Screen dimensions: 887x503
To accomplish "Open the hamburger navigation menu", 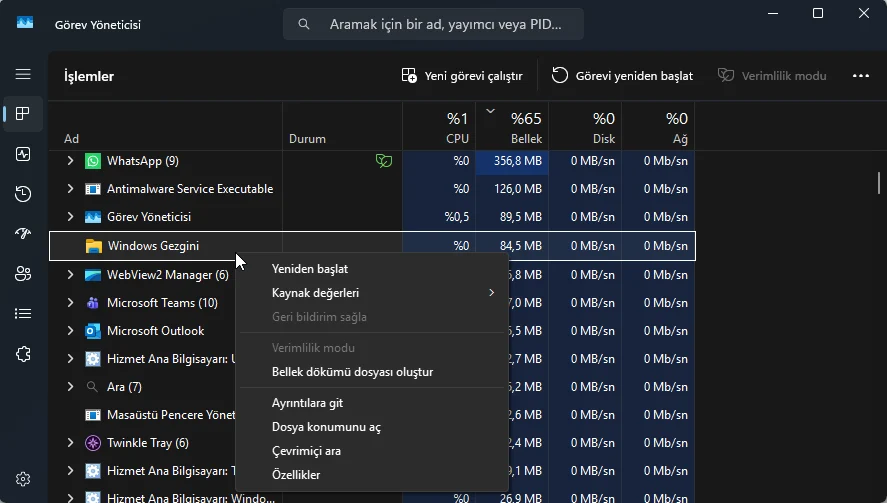I will pos(23,74).
